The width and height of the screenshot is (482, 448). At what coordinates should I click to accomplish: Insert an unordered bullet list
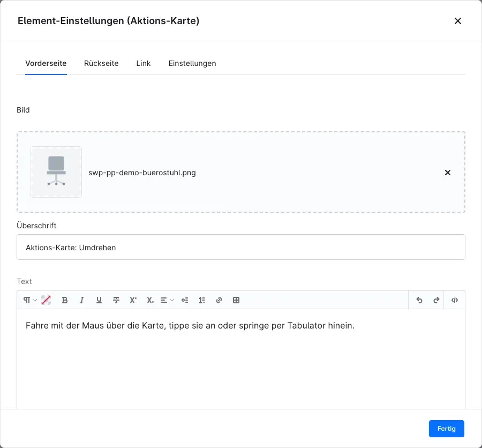[185, 300]
